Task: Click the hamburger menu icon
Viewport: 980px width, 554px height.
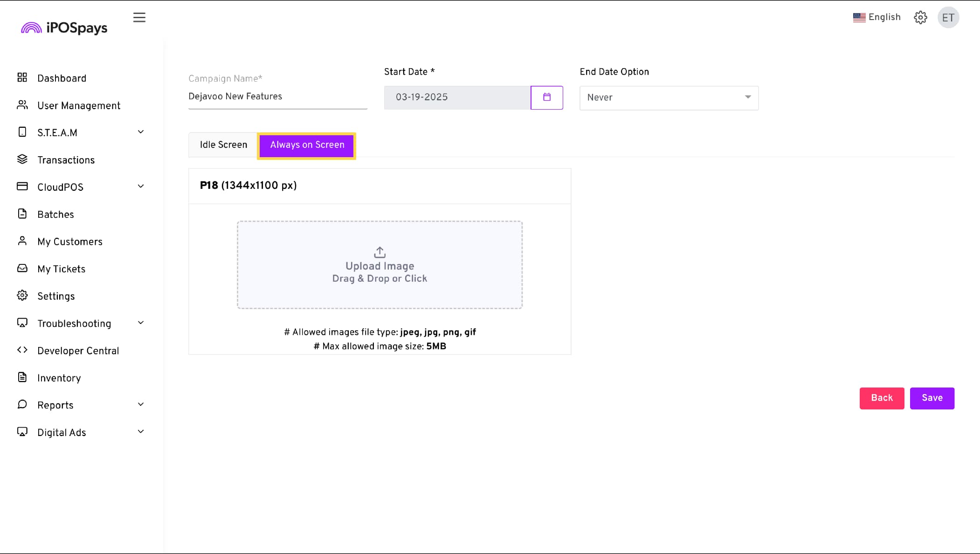Action: pos(139,18)
